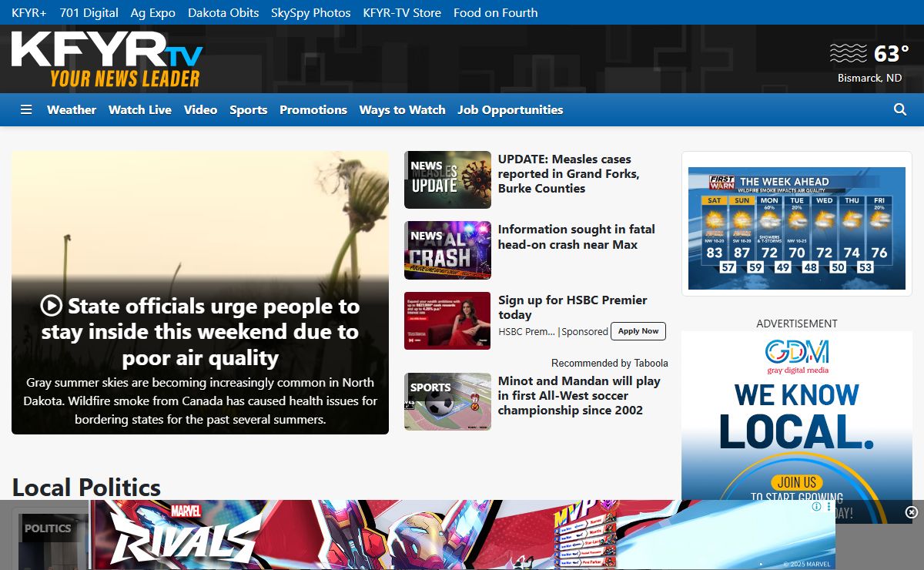924x570 pixels.
Task: Open Promotions in the nav bar
Action: point(313,110)
